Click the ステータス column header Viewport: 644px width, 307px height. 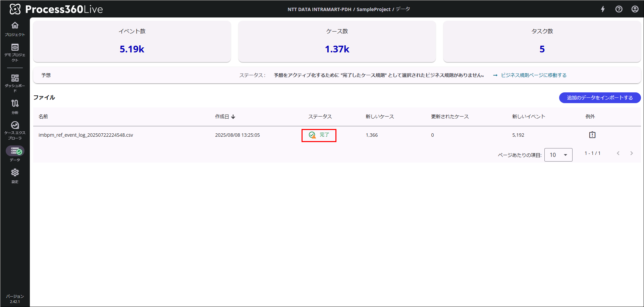click(x=320, y=117)
